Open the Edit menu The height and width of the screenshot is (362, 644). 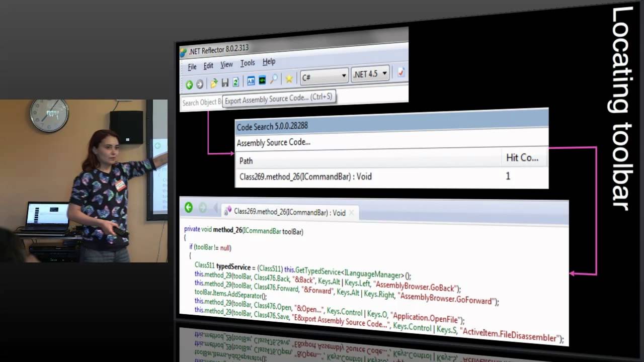tap(208, 66)
